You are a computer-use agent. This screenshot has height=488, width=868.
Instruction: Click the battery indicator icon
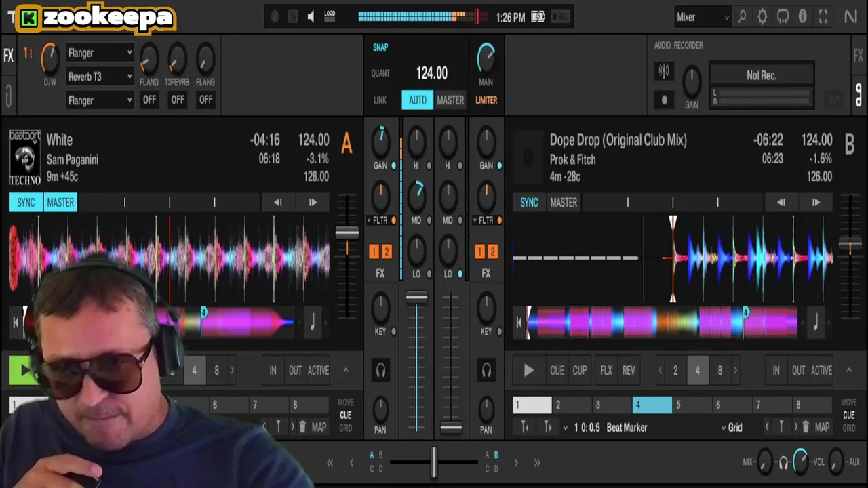coord(538,17)
